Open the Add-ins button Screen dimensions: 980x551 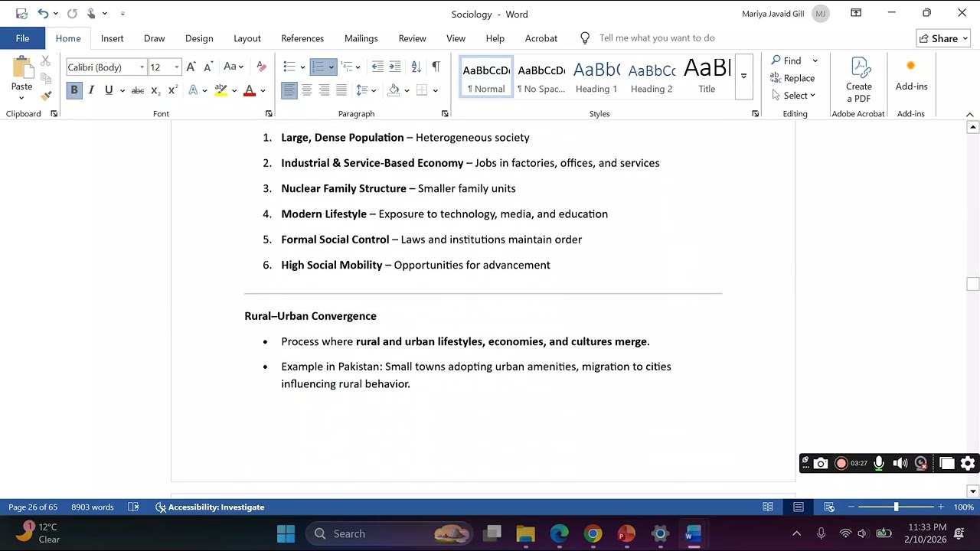pos(911,76)
